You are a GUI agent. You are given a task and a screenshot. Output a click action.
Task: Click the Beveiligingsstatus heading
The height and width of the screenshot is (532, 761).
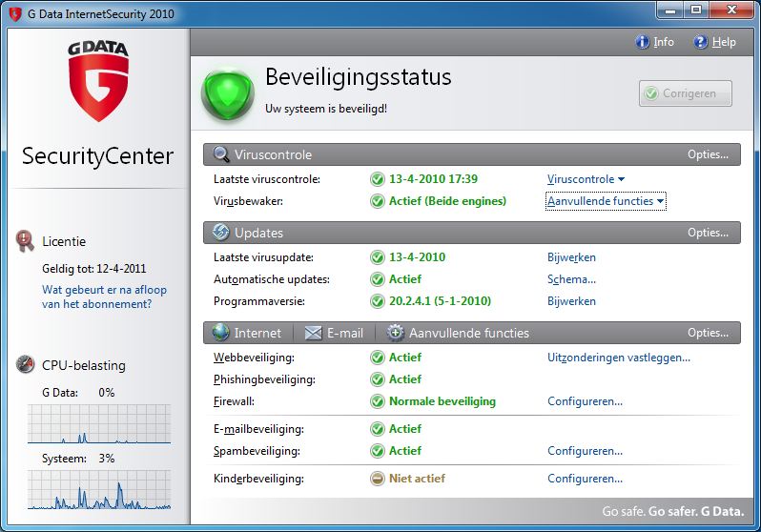tap(359, 77)
